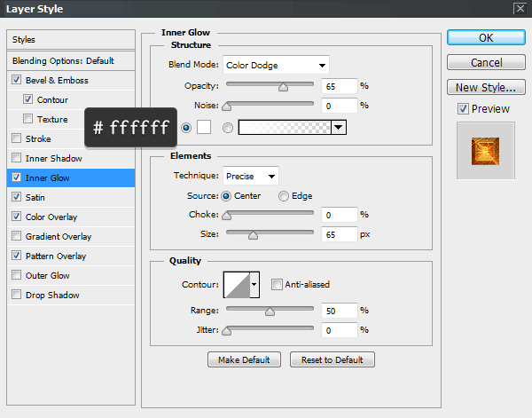
Task: Open the Blend Mode dropdown
Action: (x=276, y=65)
